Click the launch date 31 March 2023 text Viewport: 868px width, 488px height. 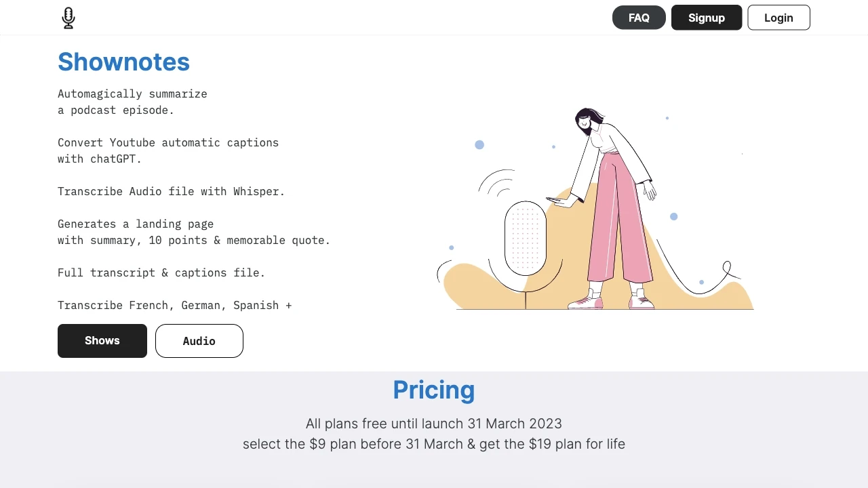[515, 423]
